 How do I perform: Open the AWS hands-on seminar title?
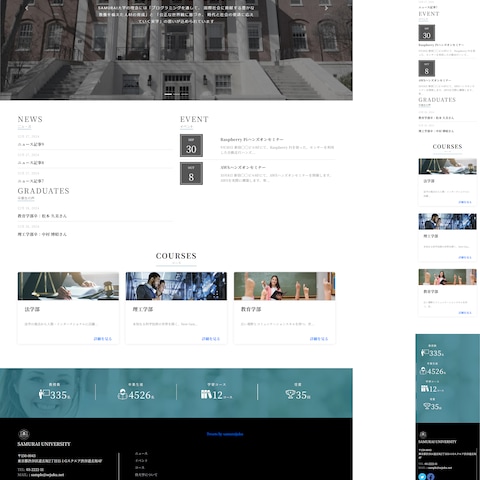click(243, 167)
